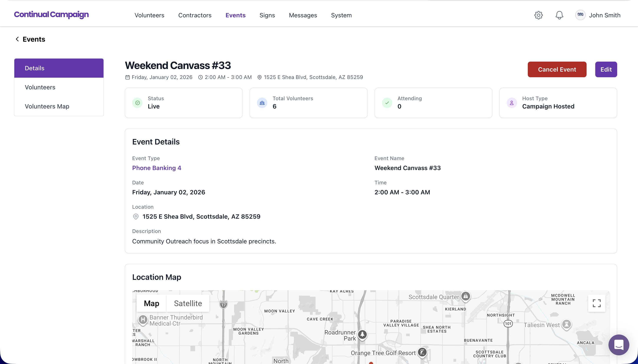Screen dimensions: 638x364
Task: Open the chat support bubble
Action: 618,345
